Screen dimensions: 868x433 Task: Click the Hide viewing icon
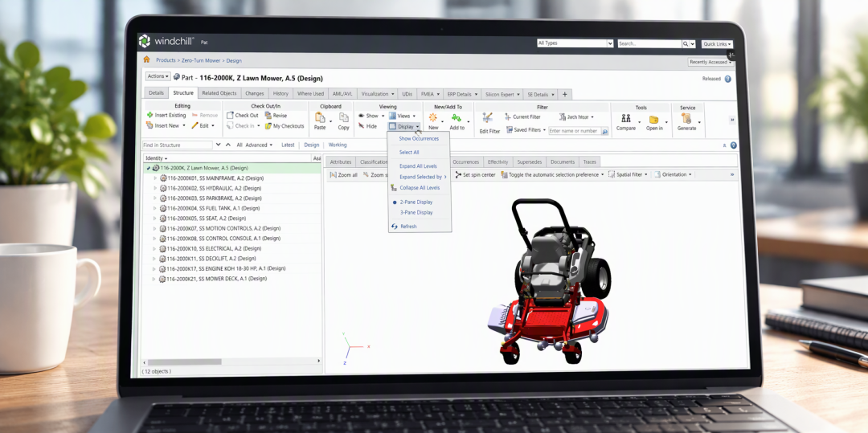[361, 126]
